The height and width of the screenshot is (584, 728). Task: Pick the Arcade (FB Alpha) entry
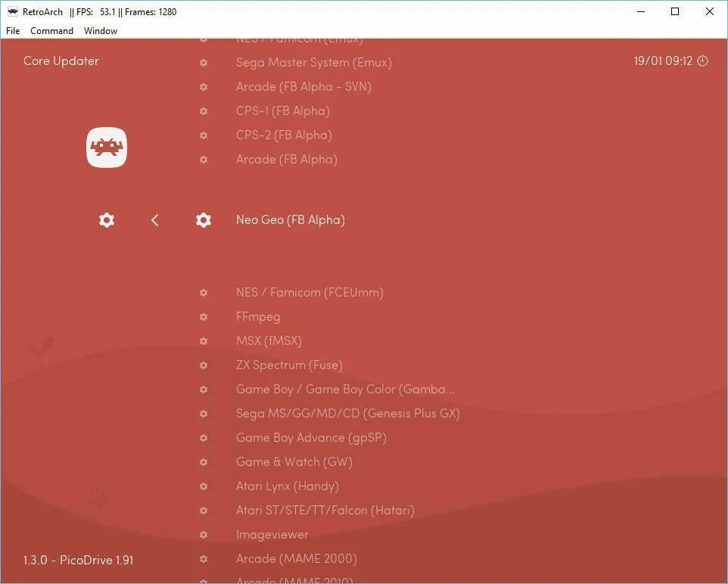(x=287, y=159)
